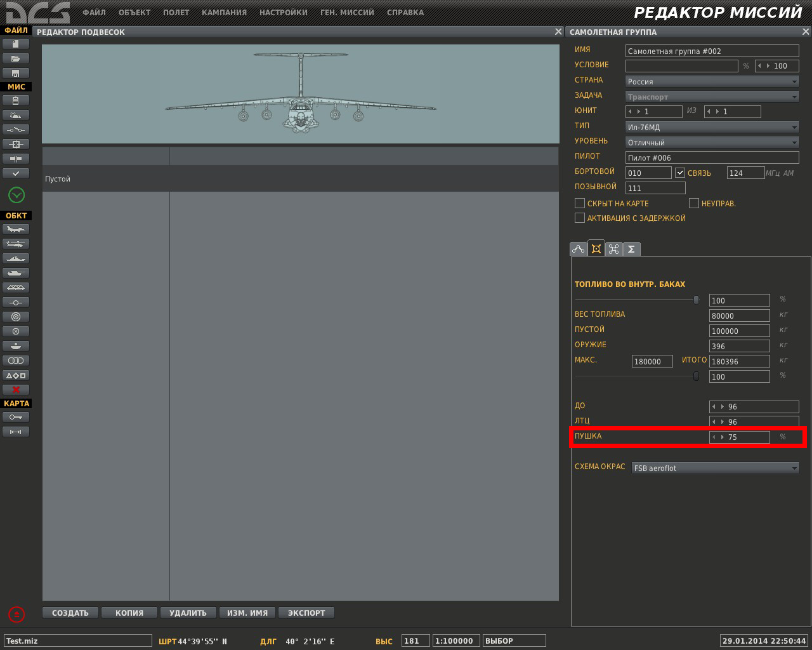
Task: Click the red eject icon at bottom-left
Action: [x=16, y=614]
